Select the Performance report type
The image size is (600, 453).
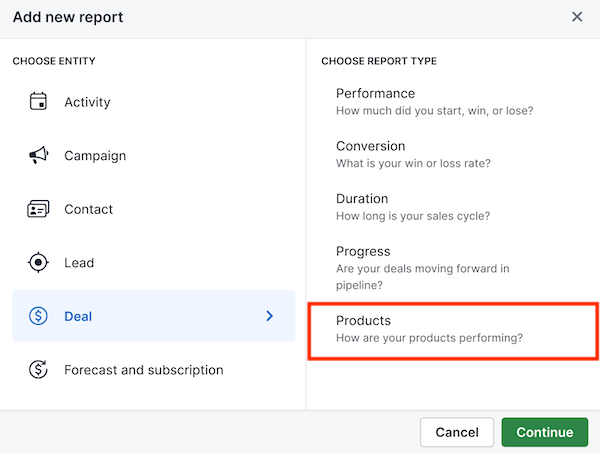[x=434, y=101]
